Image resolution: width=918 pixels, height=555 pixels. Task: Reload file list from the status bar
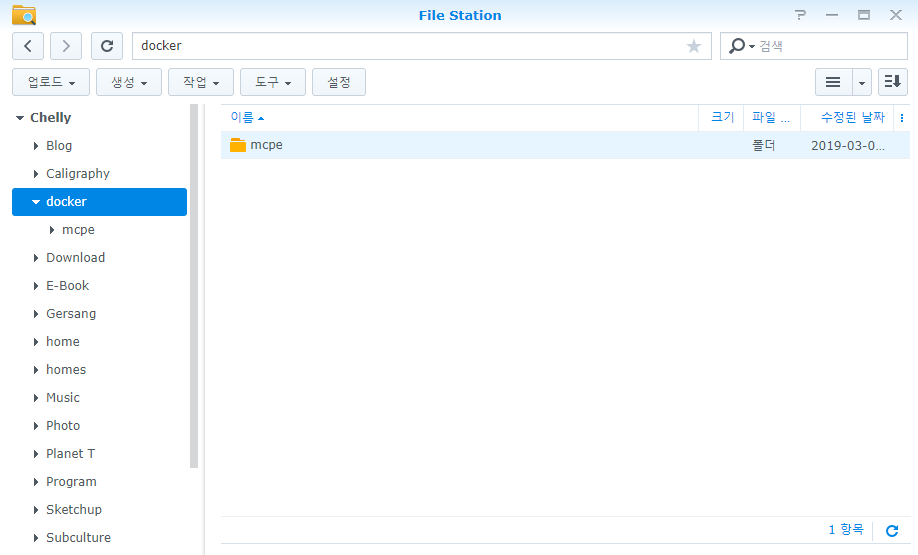click(892, 530)
